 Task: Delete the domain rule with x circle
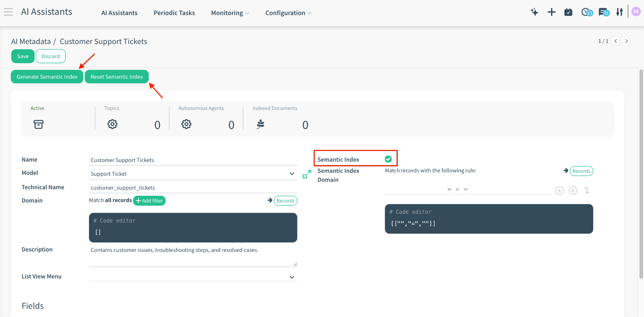[x=573, y=191]
